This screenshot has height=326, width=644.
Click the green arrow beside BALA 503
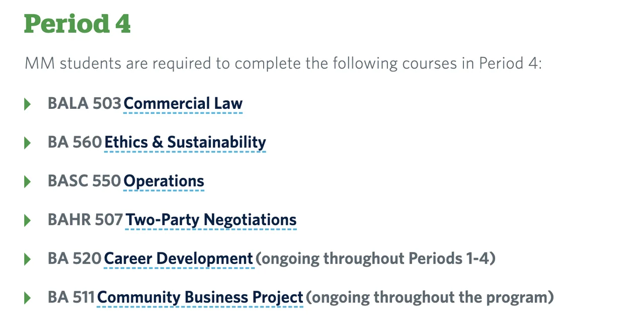(28, 104)
